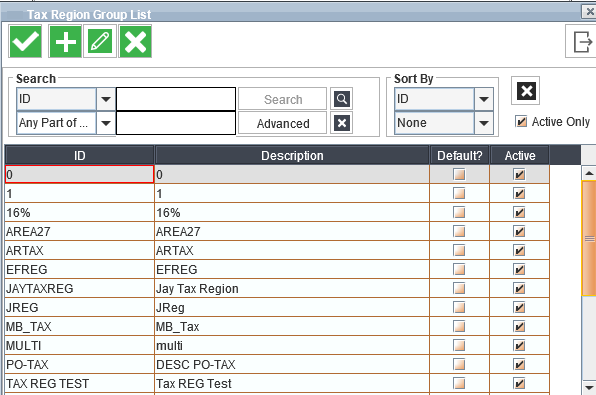
Task: Open Advanced search options
Action: pos(282,123)
